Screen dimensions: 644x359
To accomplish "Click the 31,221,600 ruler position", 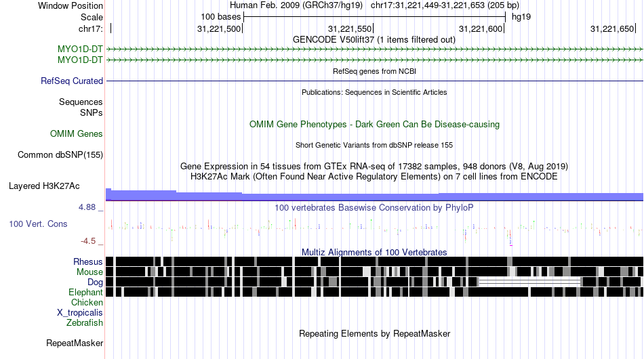I will (481, 28).
